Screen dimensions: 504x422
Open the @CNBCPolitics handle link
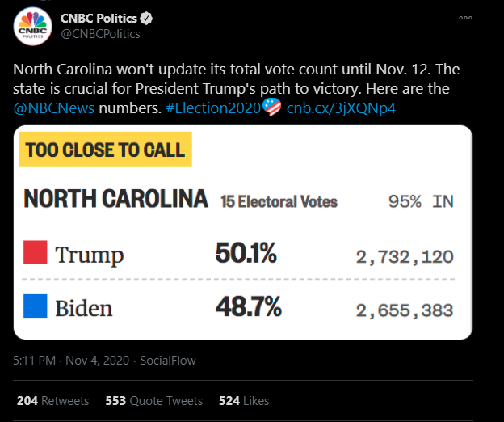click(101, 34)
